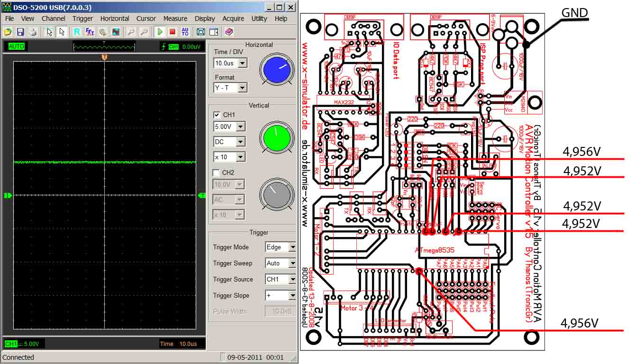Image resolution: width=635 pixels, height=364 pixels.
Task: Click the open file folder icon
Action: pyautogui.click(x=8, y=32)
